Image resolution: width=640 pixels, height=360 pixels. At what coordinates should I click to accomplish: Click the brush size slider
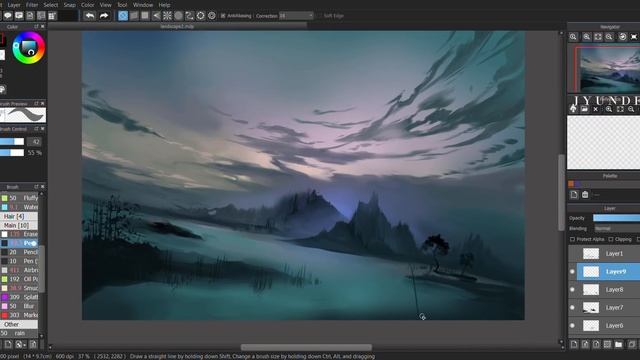click(12, 142)
